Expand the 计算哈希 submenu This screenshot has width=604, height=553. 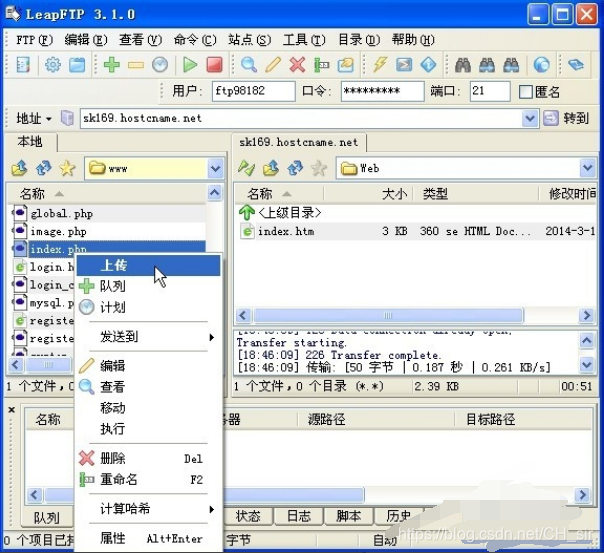click(148, 509)
